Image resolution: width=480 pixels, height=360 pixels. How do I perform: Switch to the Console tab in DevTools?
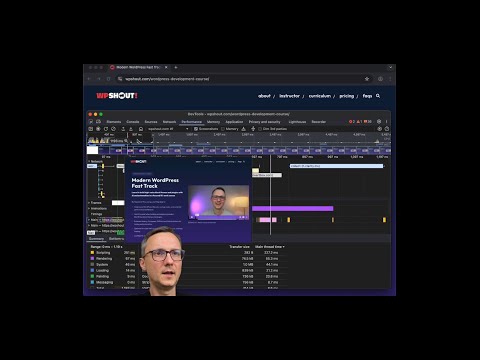(133, 122)
